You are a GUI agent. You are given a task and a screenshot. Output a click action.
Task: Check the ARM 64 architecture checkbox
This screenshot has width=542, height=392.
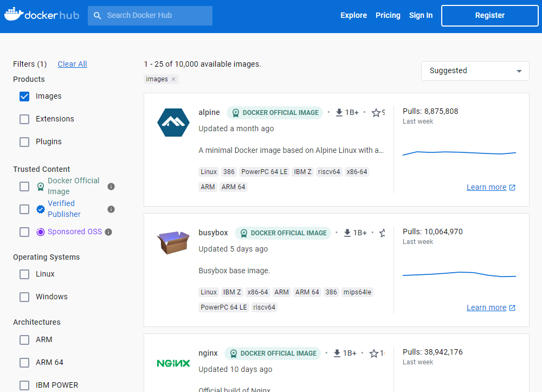pos(24,363)
